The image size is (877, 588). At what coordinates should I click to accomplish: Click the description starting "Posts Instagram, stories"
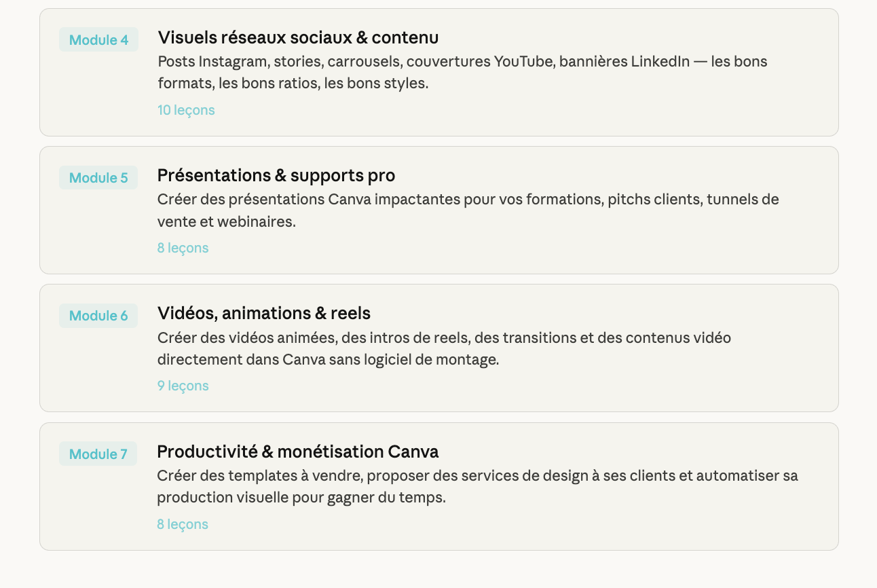(x=462, y=73)
